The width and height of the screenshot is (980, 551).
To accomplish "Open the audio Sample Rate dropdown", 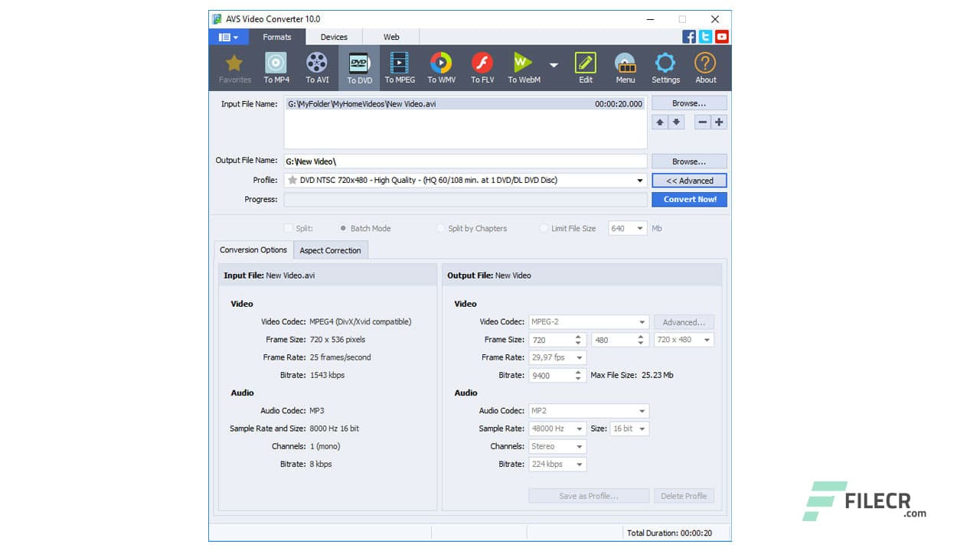I will pyautogui.click(x=580, y=429).
